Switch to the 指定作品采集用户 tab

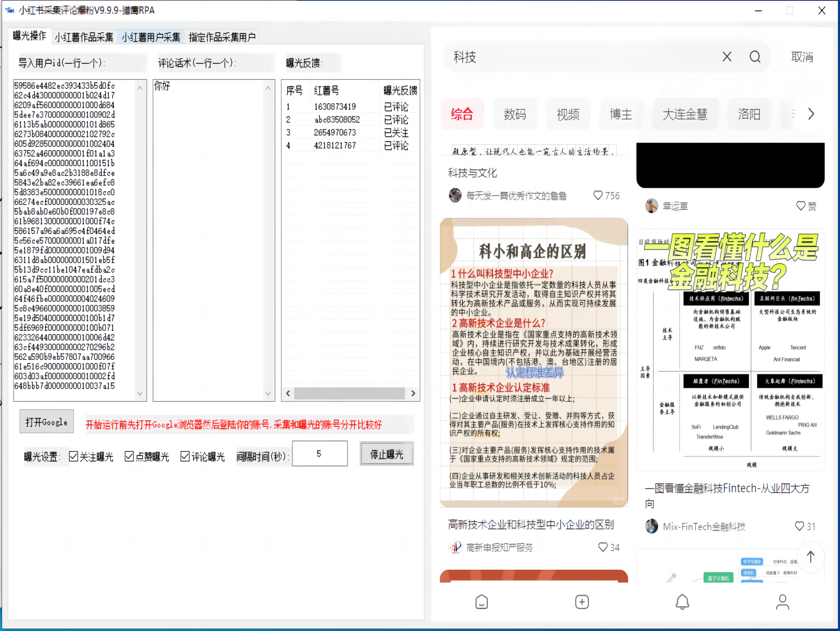[222, 37]
